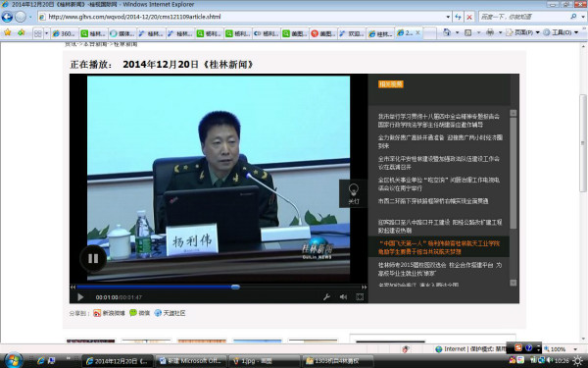Viewport: 588px width, 368px height.
Task: Stop page loading with the red X button
Action: point(469,17)
